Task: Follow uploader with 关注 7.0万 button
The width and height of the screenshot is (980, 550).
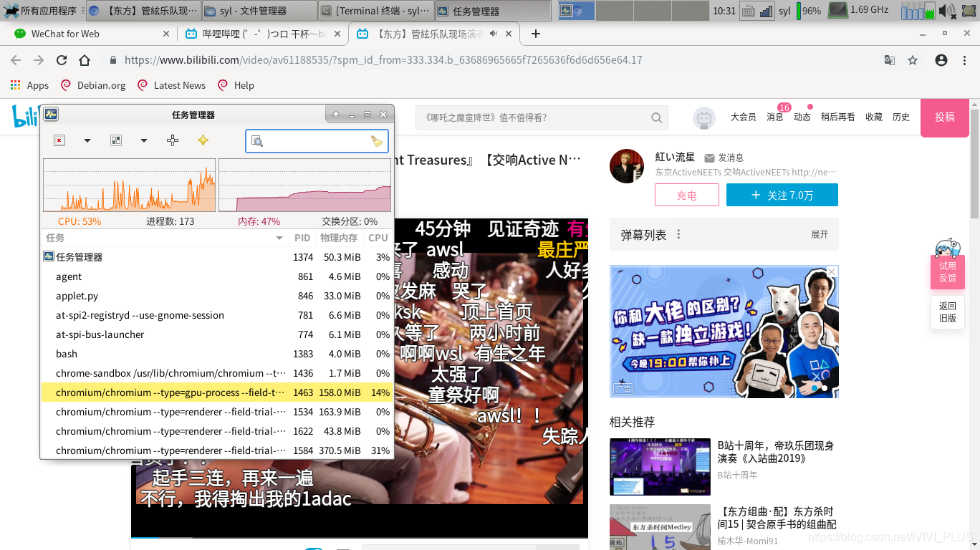Action: click(782, 195)
